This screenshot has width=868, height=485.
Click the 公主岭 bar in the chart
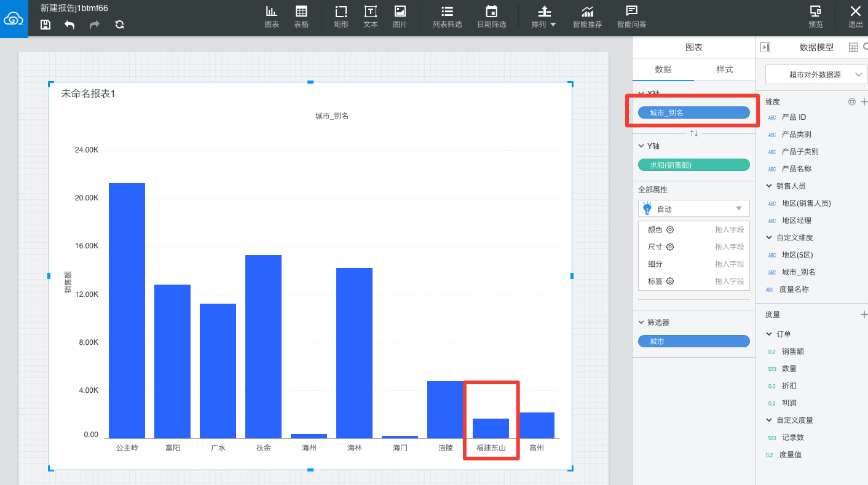tap(127, 310)
